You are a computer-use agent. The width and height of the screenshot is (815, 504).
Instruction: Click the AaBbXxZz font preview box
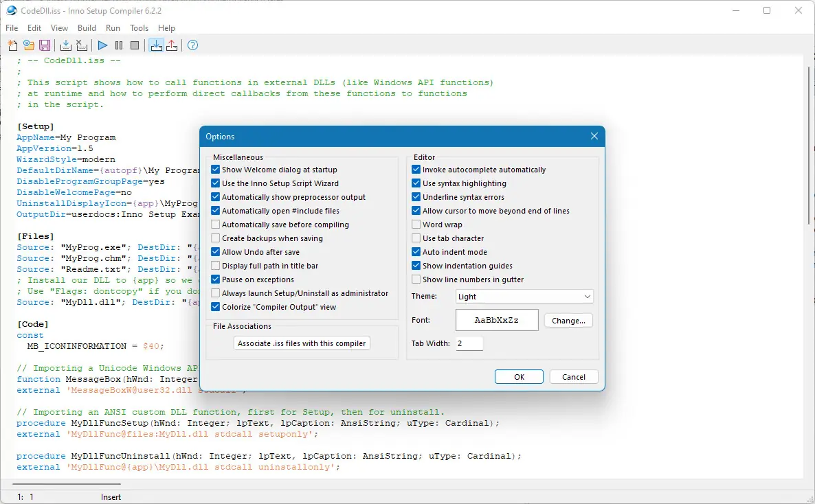[497, 320]
